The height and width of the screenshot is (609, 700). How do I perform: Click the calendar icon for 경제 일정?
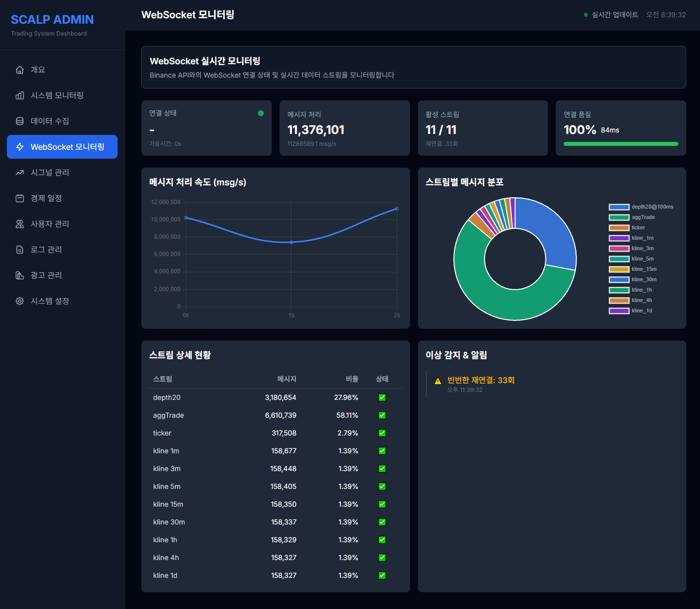[19, 198]
